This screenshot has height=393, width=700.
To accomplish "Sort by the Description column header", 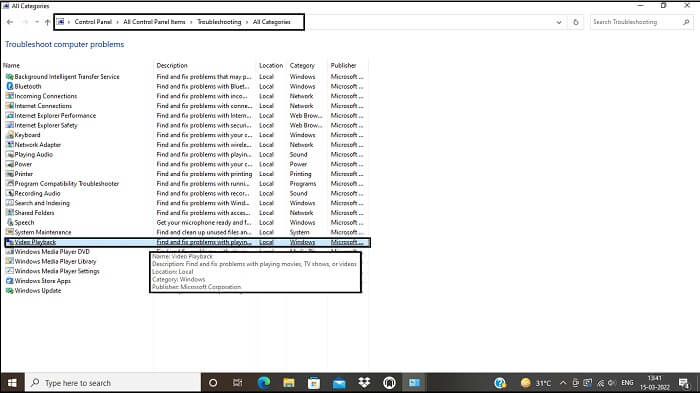I will (x=172, y=65).
